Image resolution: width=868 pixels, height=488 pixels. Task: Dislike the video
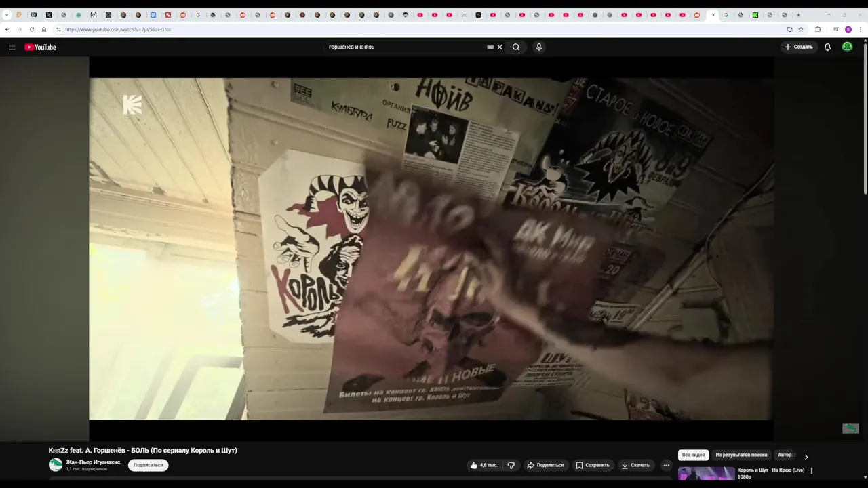[511, 465]
